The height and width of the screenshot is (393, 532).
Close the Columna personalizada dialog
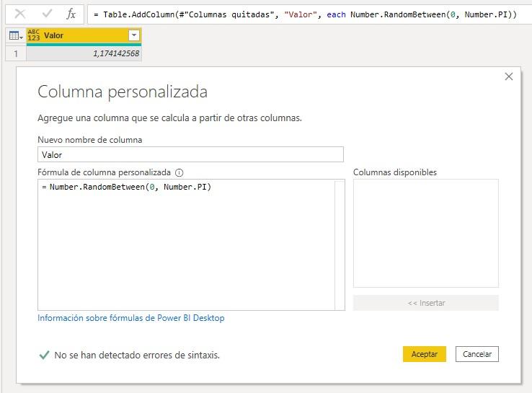tap(509, 76)
